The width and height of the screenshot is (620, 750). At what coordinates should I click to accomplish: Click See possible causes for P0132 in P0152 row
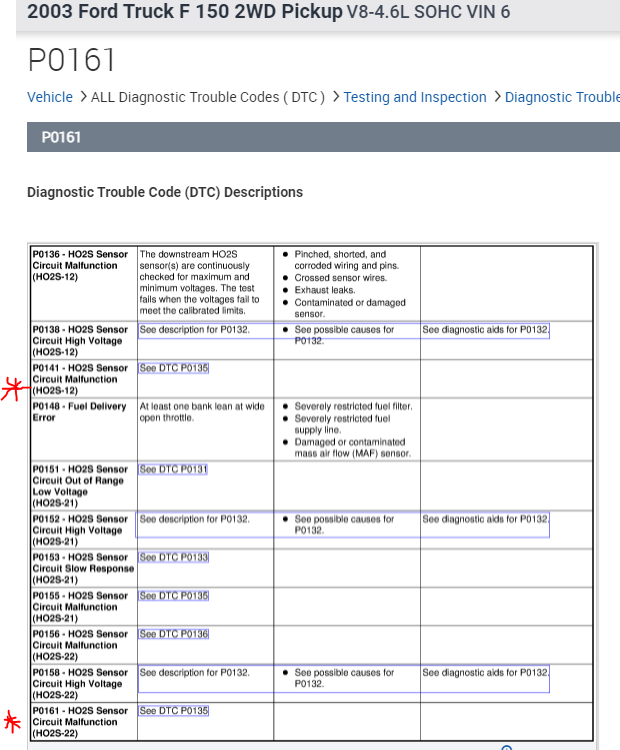pos(344,525)
